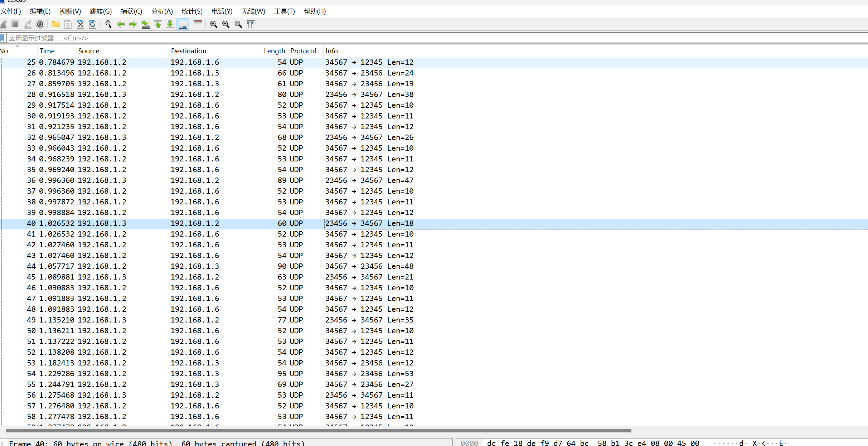Sort packets by Info column
This screenshot has height=446, width=868.
pos(596,51)
